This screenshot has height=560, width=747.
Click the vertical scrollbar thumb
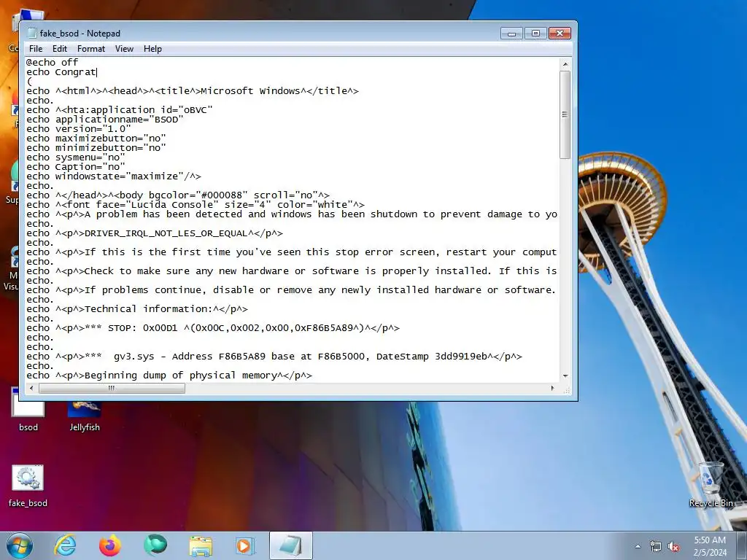point(565,114)
